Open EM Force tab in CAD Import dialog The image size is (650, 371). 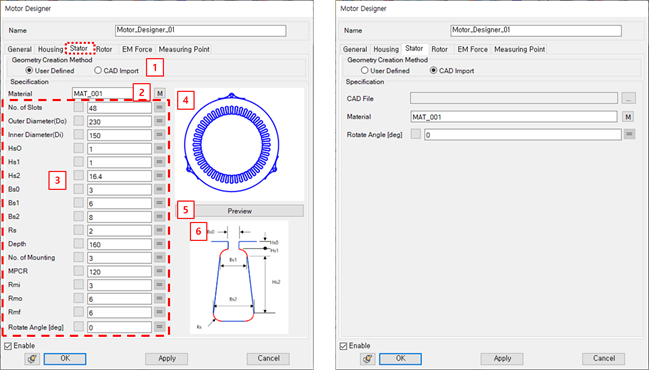(x=473, y=49)
